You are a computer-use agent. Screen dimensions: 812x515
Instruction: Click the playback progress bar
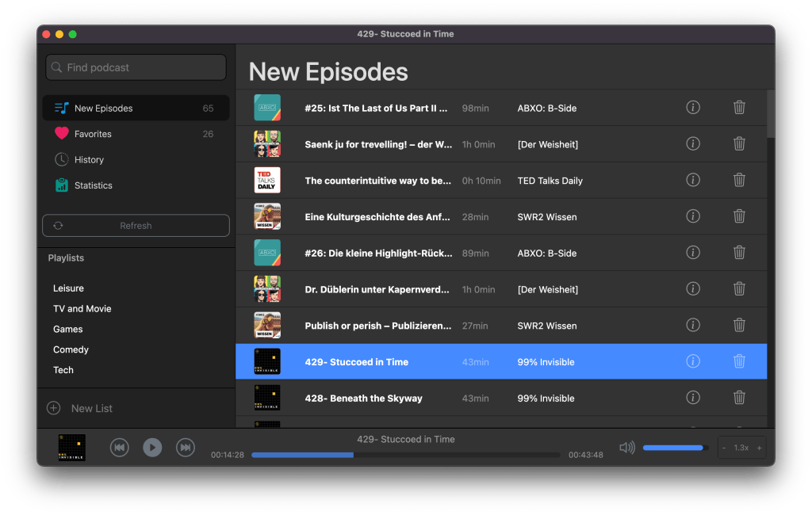(x=405, y=455)
